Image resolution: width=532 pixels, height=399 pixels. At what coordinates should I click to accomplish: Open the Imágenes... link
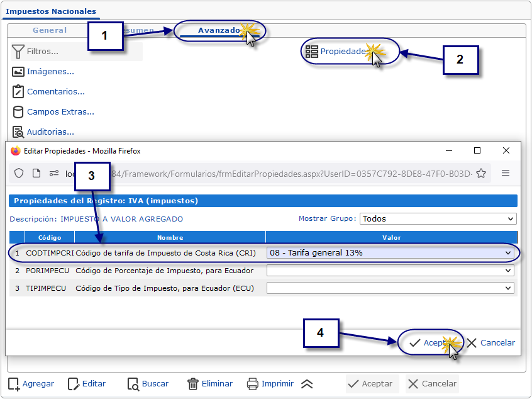[x=50, y=72]
